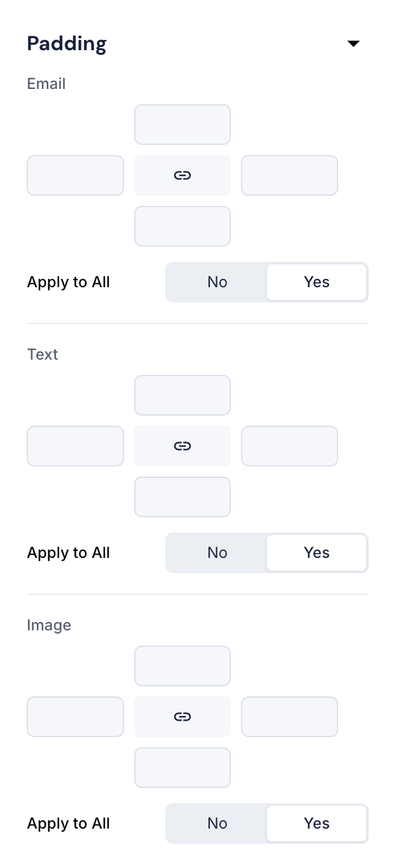Click the Image bottom padding field
Screen dimensions: 398x868
[182, 768]
